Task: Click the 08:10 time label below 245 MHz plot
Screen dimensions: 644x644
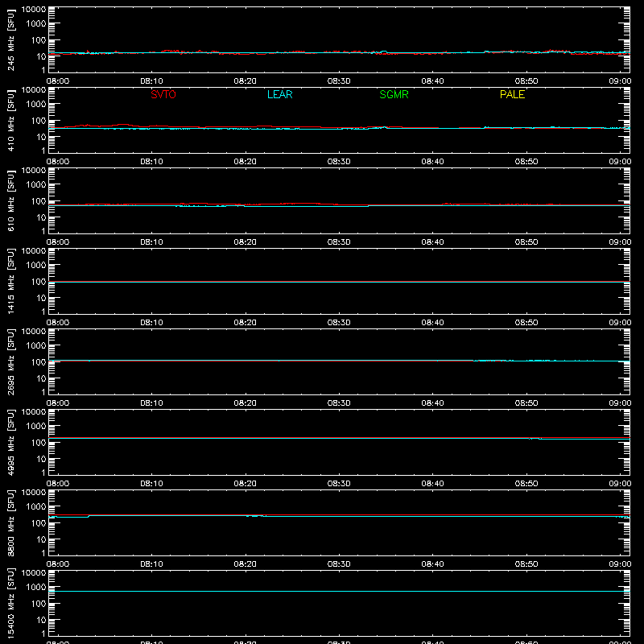Action: click(x=151, y=81)
